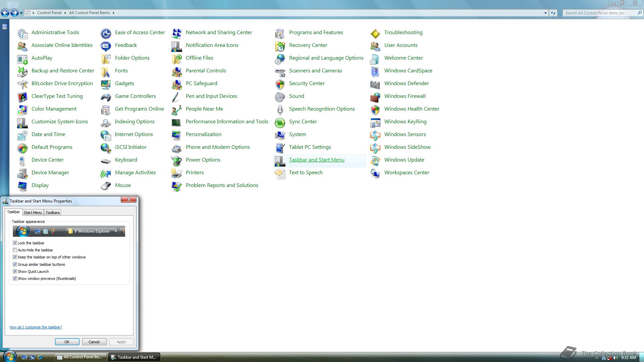Close the Taskbar and Start Menu Properties dialog

(x=129, y=199)
